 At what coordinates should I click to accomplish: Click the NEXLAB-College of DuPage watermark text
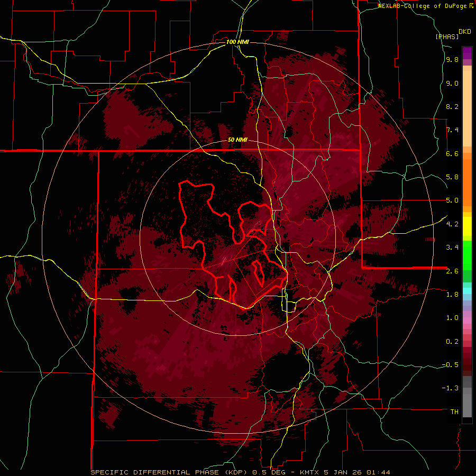426,6
